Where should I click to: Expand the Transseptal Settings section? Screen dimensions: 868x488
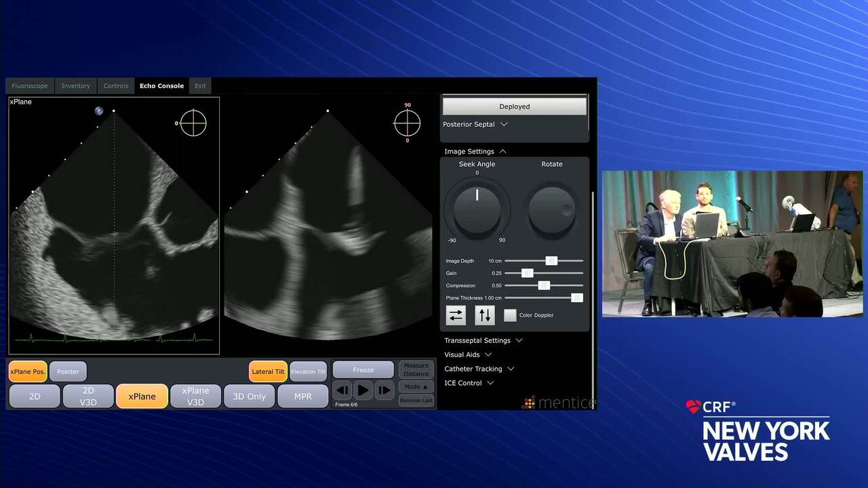(483, 340)
